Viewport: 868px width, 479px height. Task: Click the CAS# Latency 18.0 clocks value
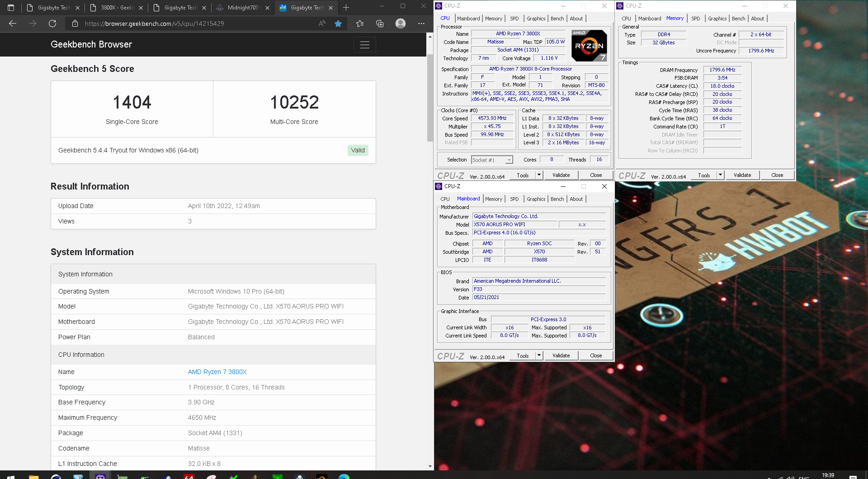722,86
